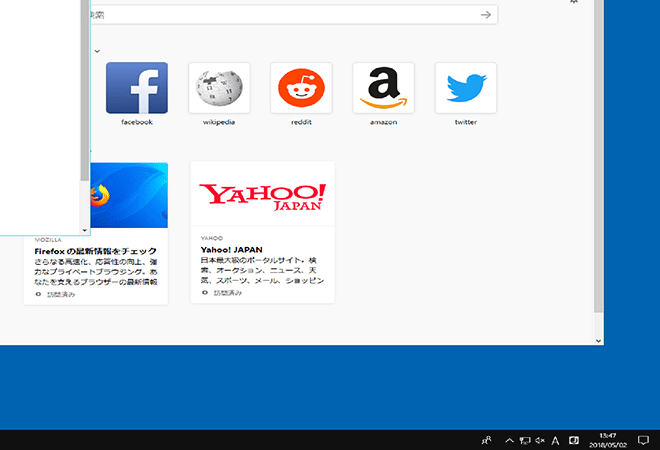Click the wikipedia label under its tile
The width and height of the screenshot is (660, 450).
[x=219, y=122]
